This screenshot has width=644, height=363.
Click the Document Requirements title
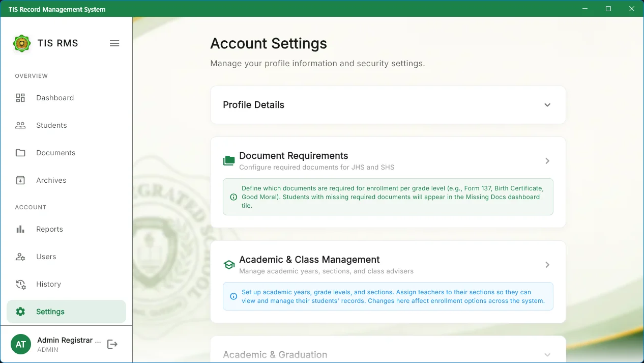point(294,156)
